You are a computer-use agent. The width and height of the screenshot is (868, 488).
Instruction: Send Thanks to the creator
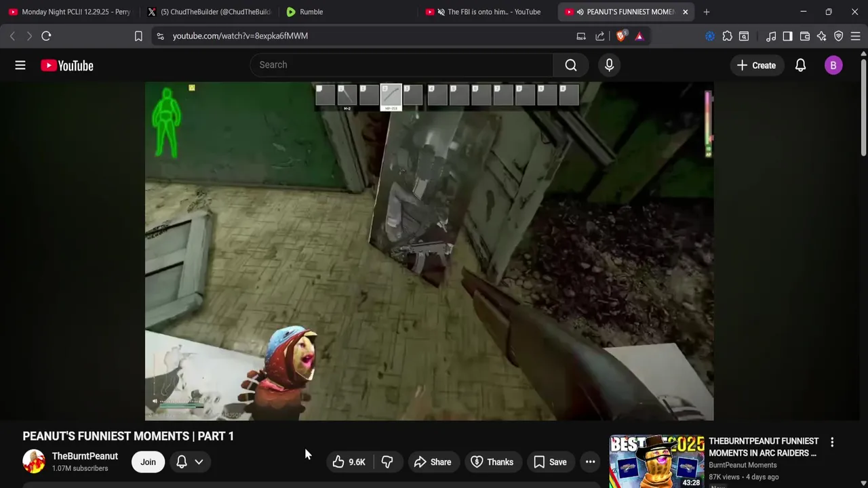492,462
